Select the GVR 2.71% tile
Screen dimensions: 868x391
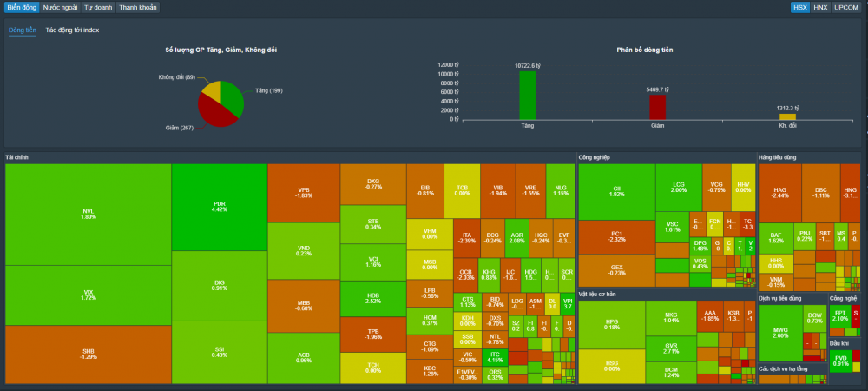pos(671,349)
